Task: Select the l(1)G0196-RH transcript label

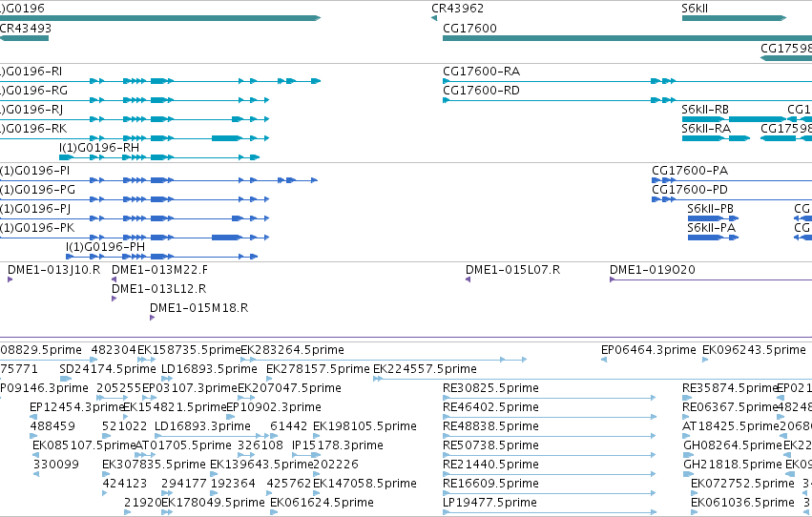Action: tap(99, 148)
